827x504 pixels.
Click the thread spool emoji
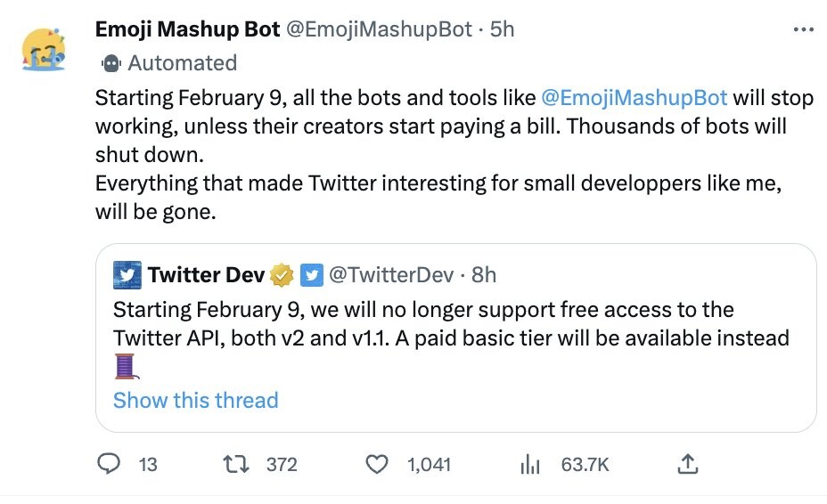coord(125,366)
